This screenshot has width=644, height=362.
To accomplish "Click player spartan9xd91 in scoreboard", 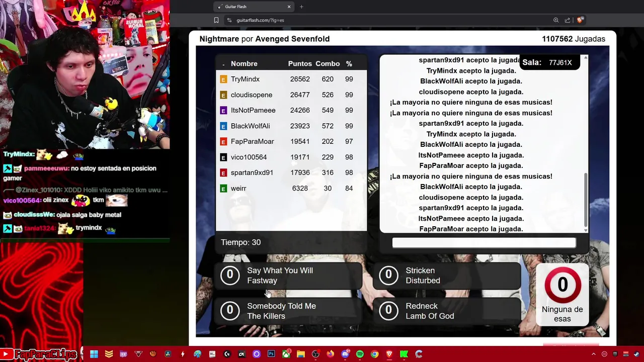I will (252, 173).
